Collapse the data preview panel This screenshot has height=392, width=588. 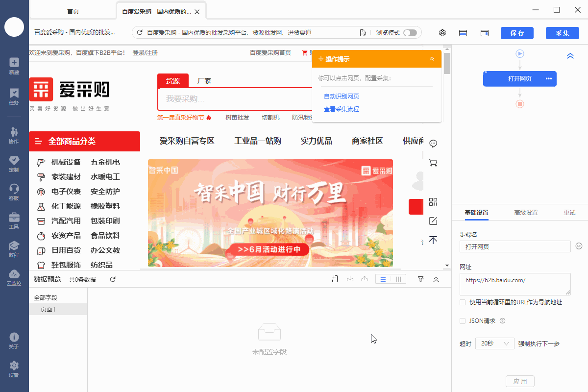tap(436, 279)
